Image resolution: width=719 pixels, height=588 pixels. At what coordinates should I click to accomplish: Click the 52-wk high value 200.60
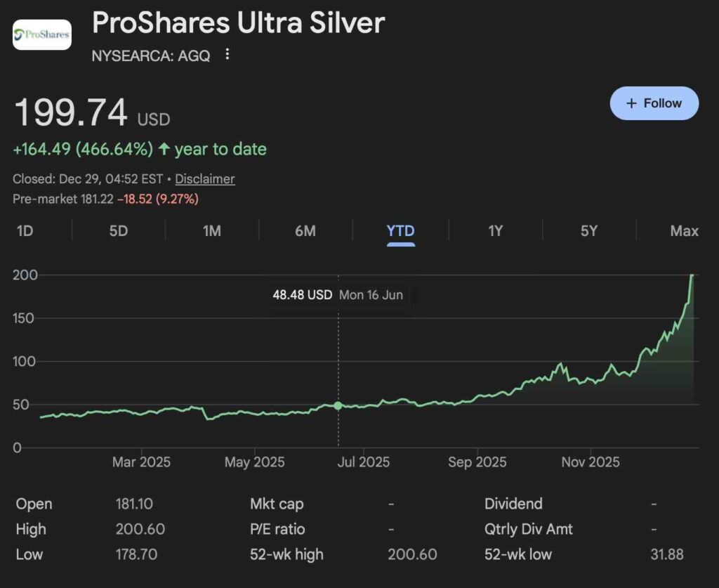point(412,554)
